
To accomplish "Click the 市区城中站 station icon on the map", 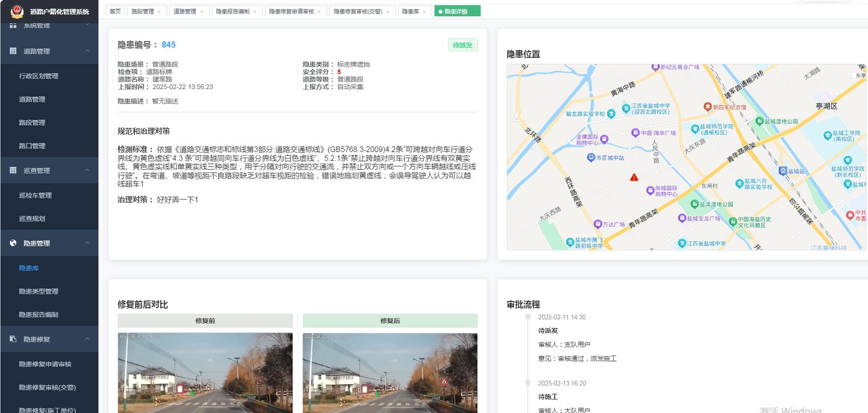I will point(591,157).
